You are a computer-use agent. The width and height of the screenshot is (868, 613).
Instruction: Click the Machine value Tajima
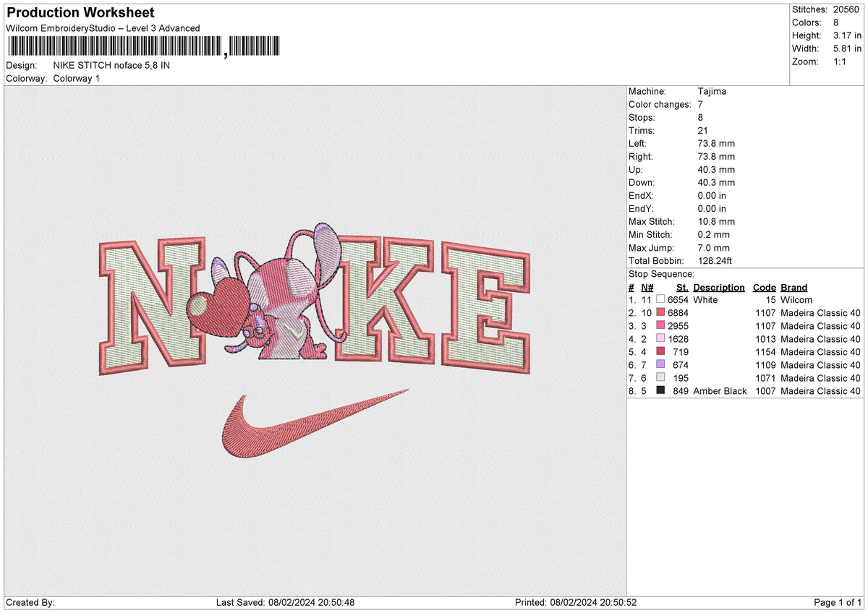712,91
